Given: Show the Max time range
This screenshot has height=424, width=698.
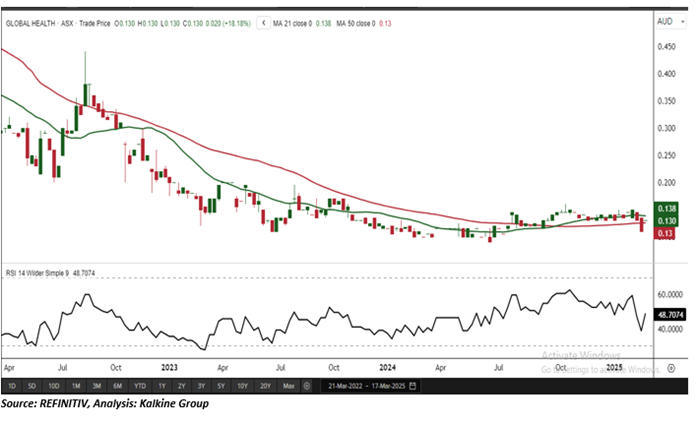Looking at the screenshot, I should click(288, 386).
